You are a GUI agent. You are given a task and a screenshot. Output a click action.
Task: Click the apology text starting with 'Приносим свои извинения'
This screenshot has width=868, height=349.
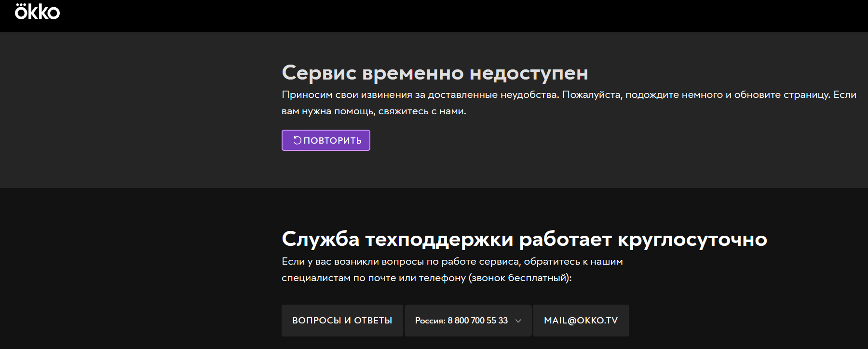[420, 95]
